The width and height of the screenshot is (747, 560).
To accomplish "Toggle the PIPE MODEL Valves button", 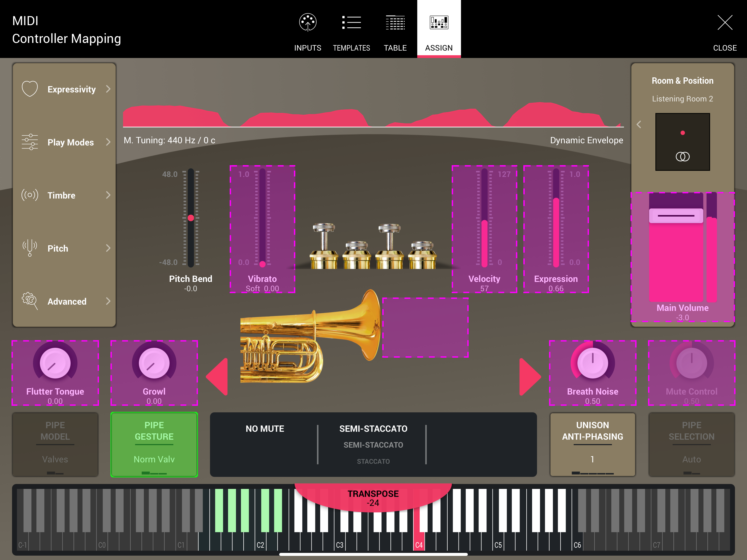I will click(x=55, y=444).
